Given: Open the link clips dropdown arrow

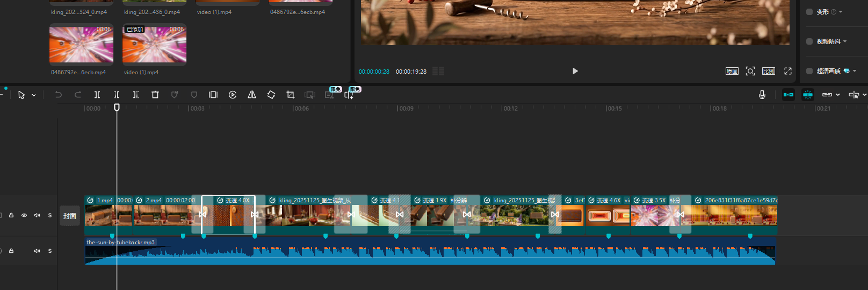Looking at the screenshot, I should pyautogui.click(x=838, y=95).
